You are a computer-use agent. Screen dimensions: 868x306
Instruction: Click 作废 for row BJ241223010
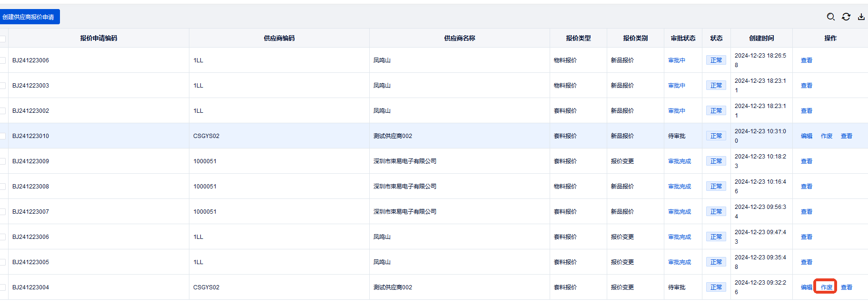(826, 136)
